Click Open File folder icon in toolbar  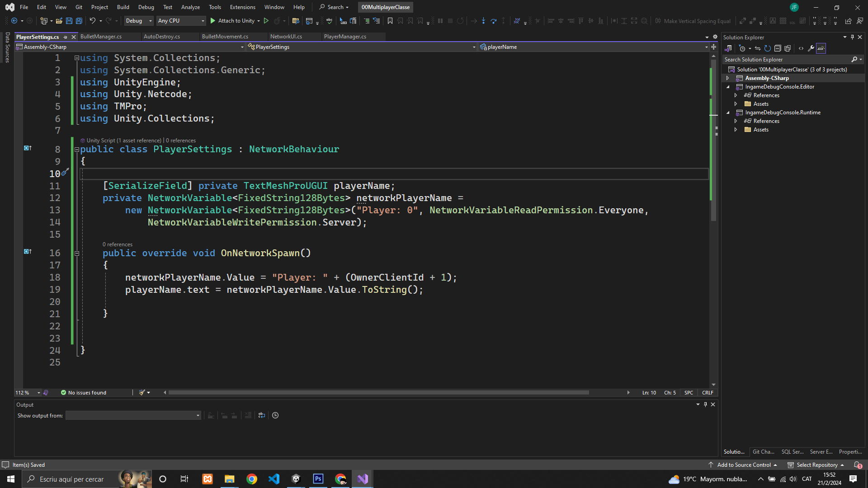coord(59,21)
